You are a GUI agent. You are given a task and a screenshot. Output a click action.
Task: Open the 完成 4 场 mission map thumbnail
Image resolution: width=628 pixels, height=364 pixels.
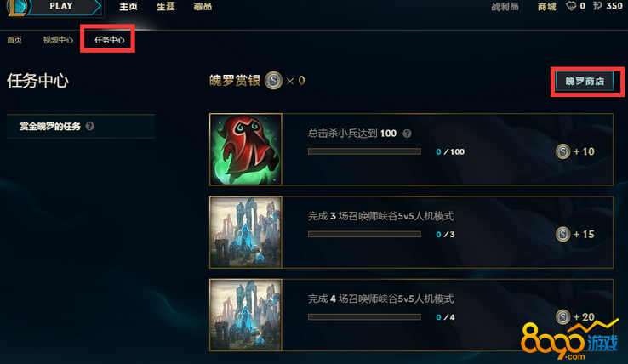[246, 315]
